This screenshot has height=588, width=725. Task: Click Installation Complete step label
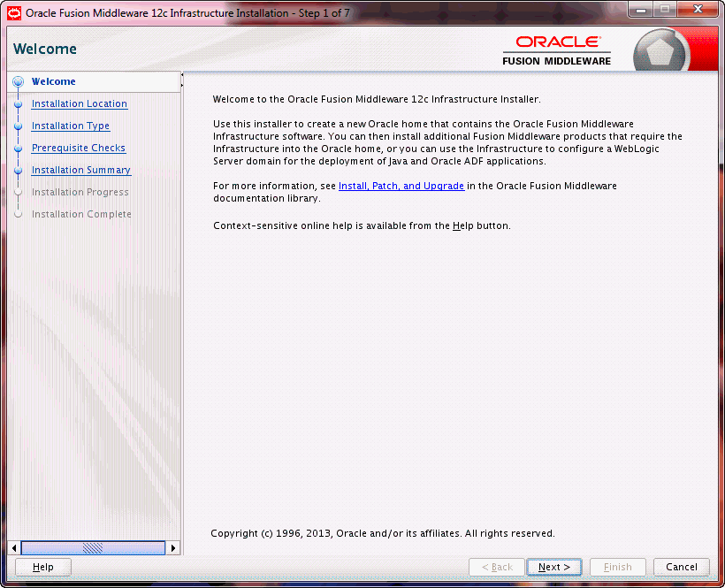[x=81, y=214]
